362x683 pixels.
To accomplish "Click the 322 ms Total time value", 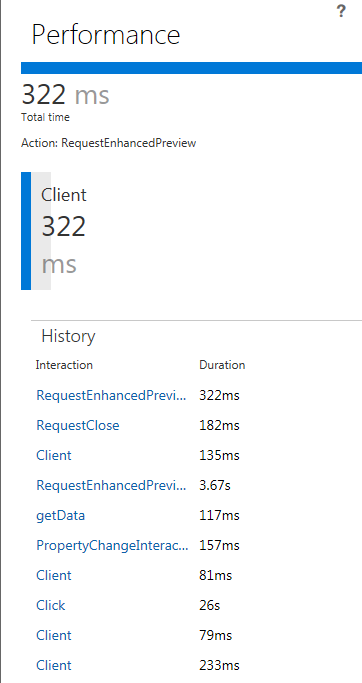I will click(65, 95).
